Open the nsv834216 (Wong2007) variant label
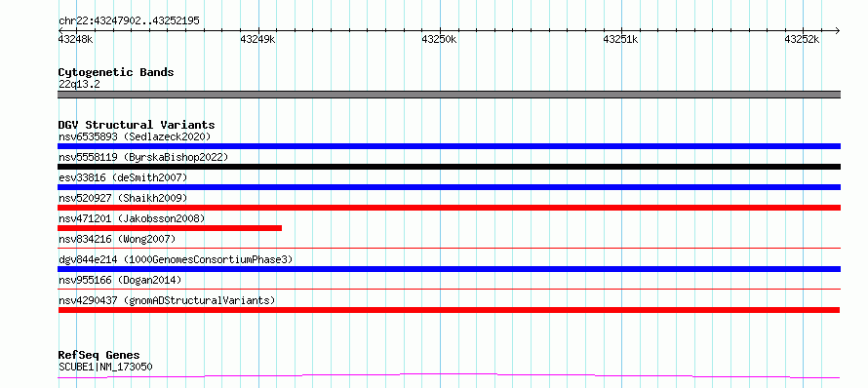This screenshot has height=388, width=868. pyautogui.click(x=117, y=239)
